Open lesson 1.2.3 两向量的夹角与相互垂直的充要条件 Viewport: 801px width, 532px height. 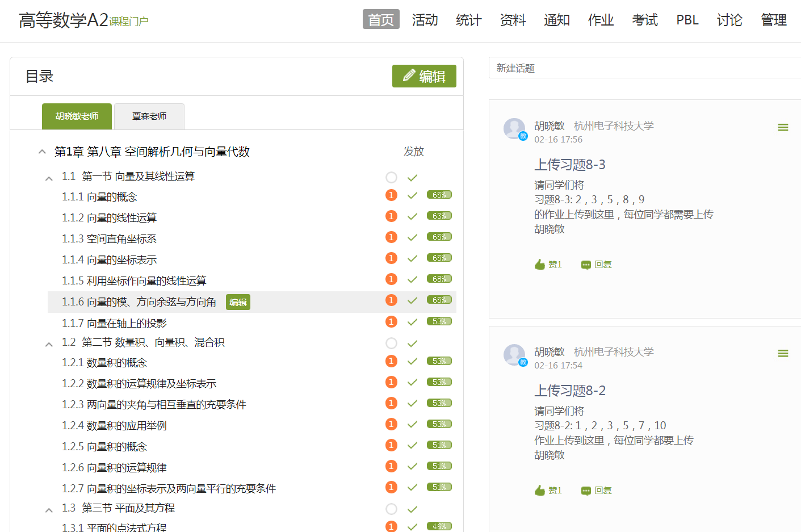point(154,404)
